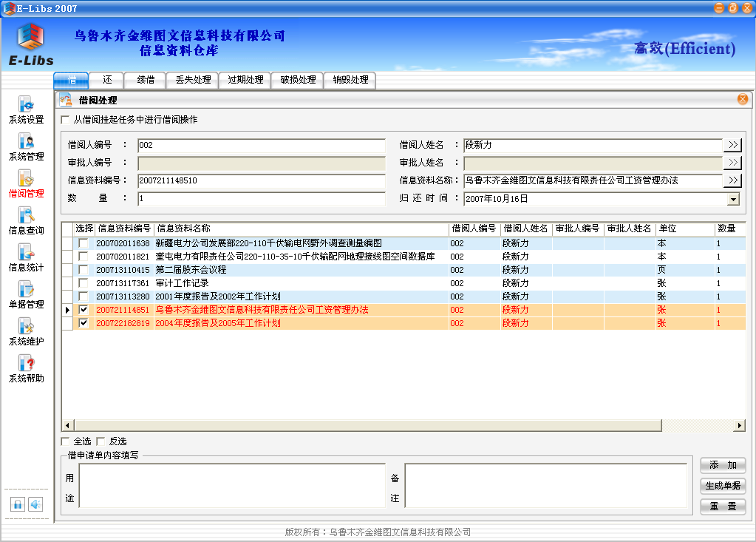Click the 借阅人编号 input field

pyautogui.click(x=262, y=145)
